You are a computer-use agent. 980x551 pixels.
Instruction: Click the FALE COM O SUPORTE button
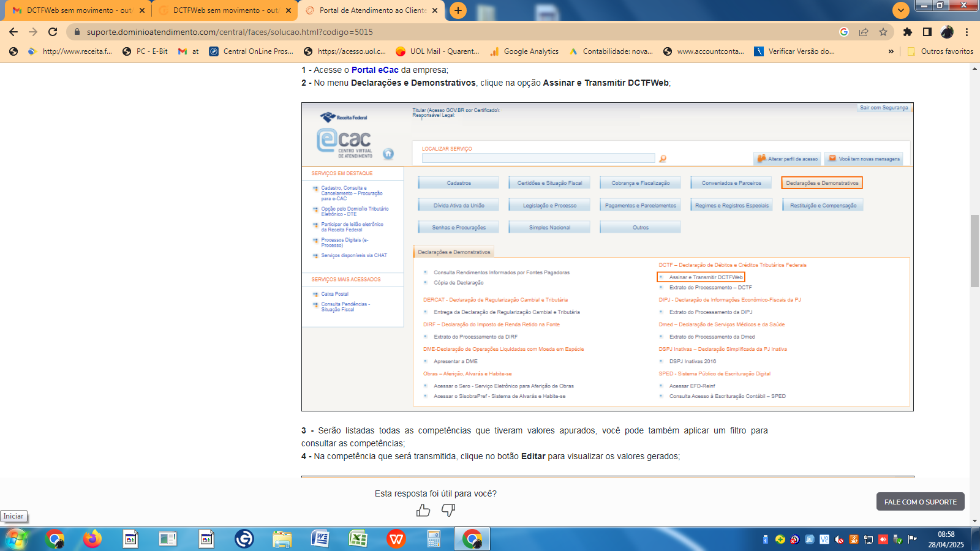(921, 501)
